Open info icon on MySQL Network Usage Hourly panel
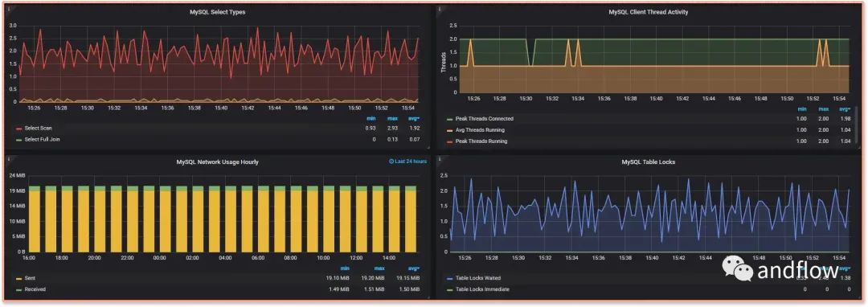Image resolution: width=868 pixels, height=307 pixels. click(x=10, y=159)
